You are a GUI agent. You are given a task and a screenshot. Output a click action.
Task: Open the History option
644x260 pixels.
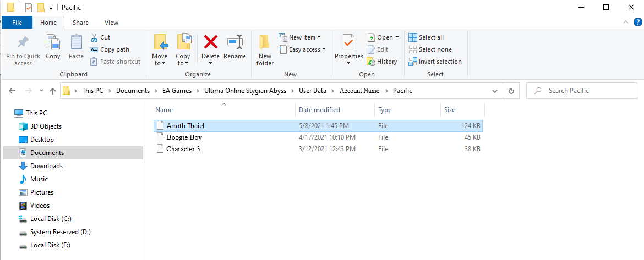[382, 62]
